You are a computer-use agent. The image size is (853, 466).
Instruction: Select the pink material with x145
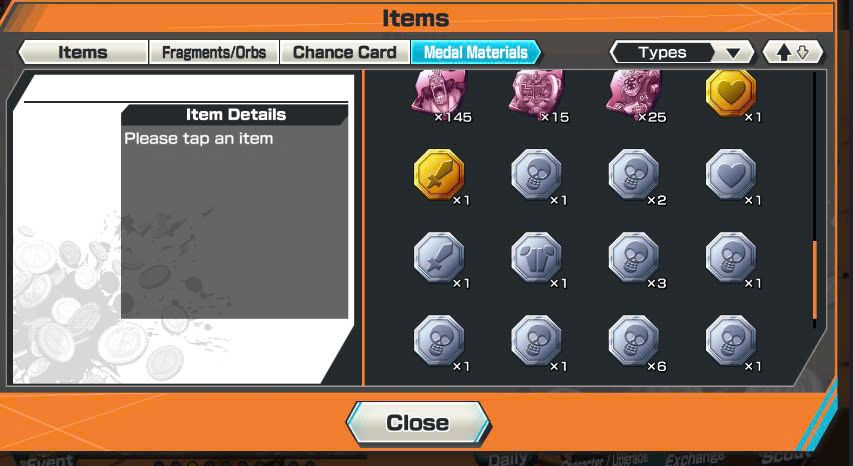point(438,92)
